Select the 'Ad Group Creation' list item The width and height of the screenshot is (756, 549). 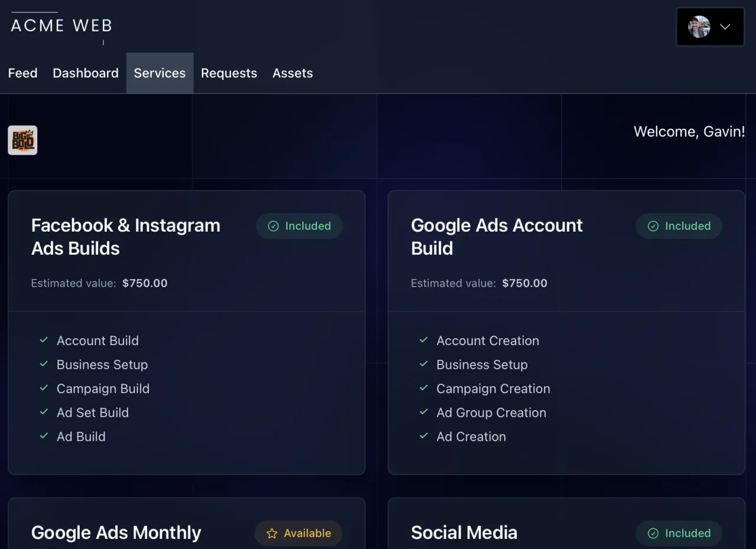[x=491, y=412]
